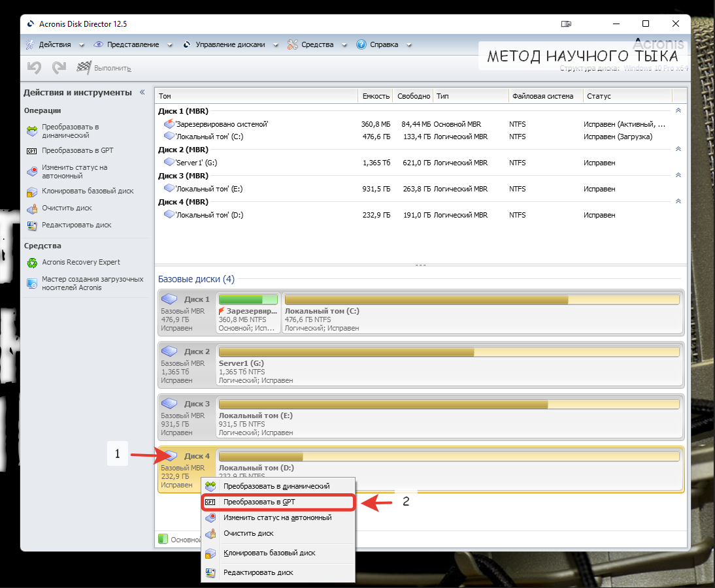Click Мастер создания загрузочных носителей Acronis link
Viewport: 715px width, 588px height.
tap(93, 283)
